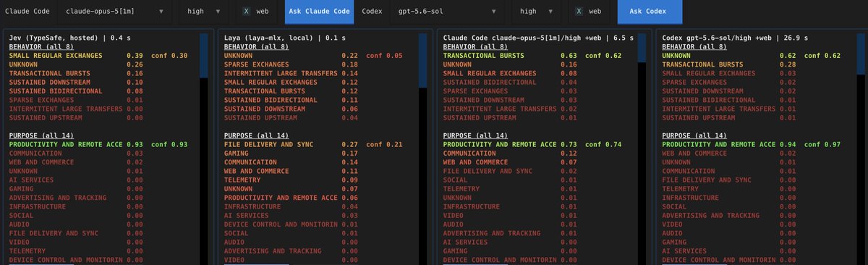Viewport: 868px width, 265px height.
Task: Open the claude-opus-5[1m] model dropdown
Action: pos(114,12)
